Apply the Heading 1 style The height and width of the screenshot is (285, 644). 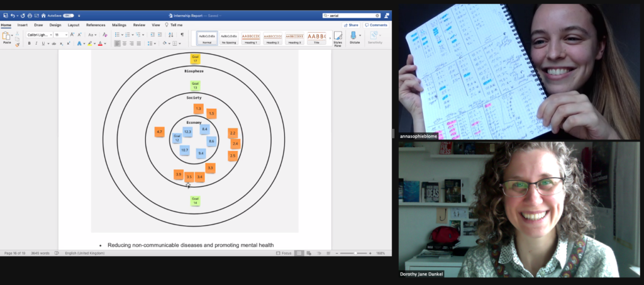point(250,38)
